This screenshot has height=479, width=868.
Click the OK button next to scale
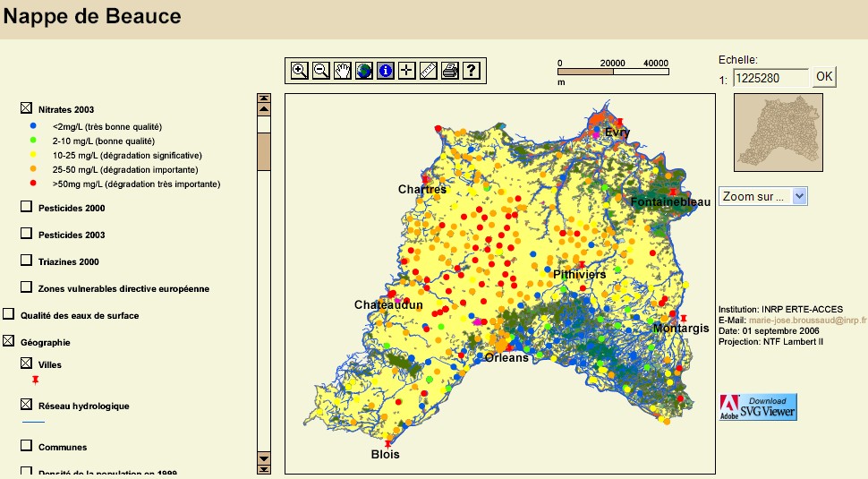click(x=824, y=77)
